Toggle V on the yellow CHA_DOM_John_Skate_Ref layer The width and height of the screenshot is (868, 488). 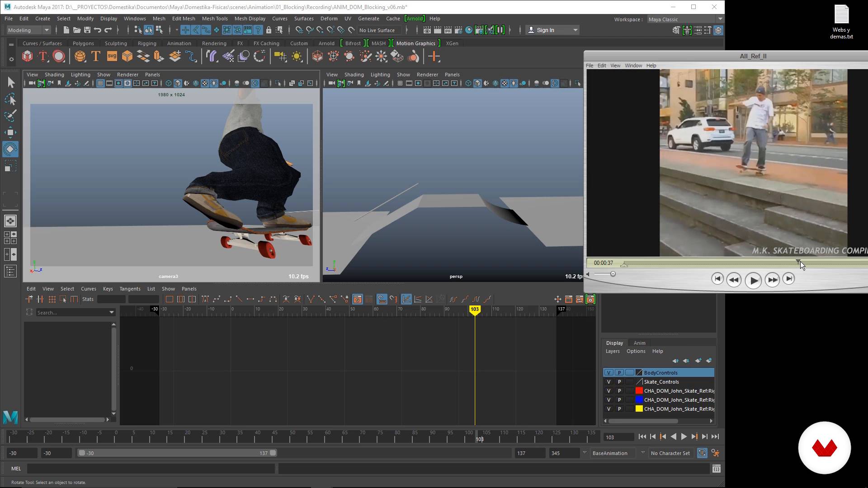(609, 409)
